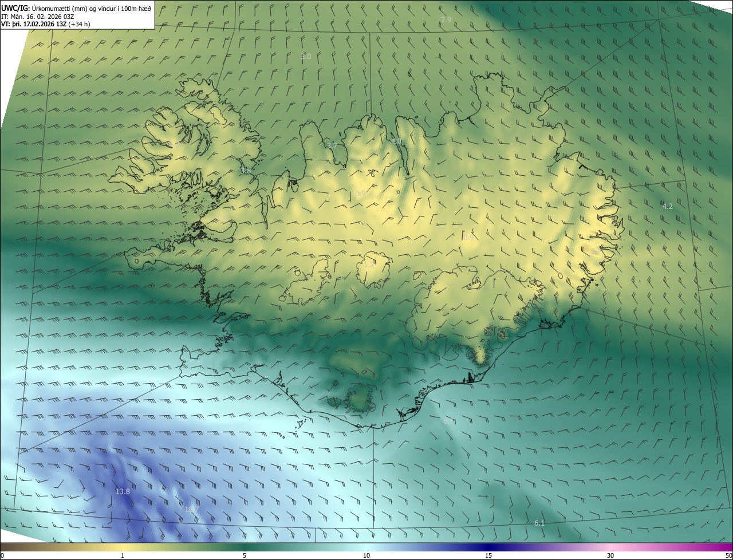This screenshot has height=560, width=733.
Task: Click the '15' tick label on the color scale
Action: point(488,555)
